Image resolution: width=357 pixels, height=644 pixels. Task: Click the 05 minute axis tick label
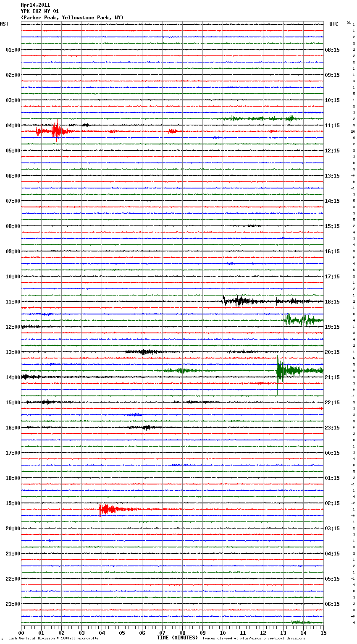click(x=122, y=633)
